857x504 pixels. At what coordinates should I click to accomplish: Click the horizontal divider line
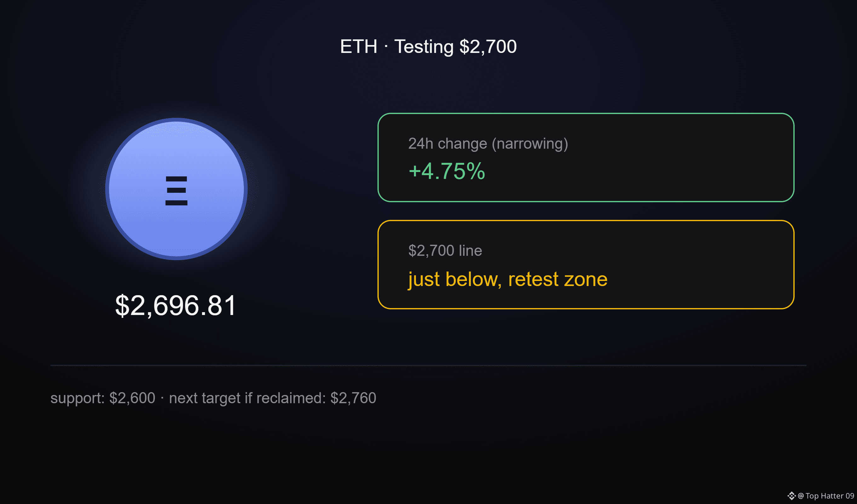[x=428, y=366]
